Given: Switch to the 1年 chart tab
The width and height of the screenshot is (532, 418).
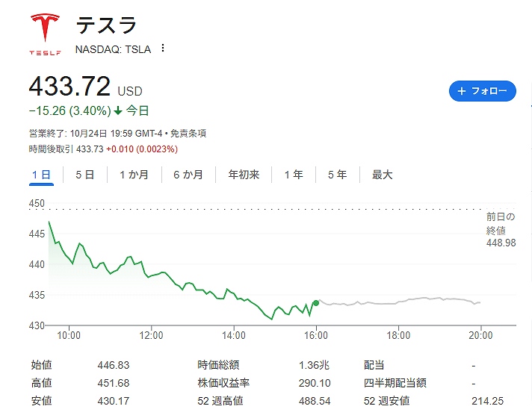Looking at the screenshot, I should tap(294, 175).
